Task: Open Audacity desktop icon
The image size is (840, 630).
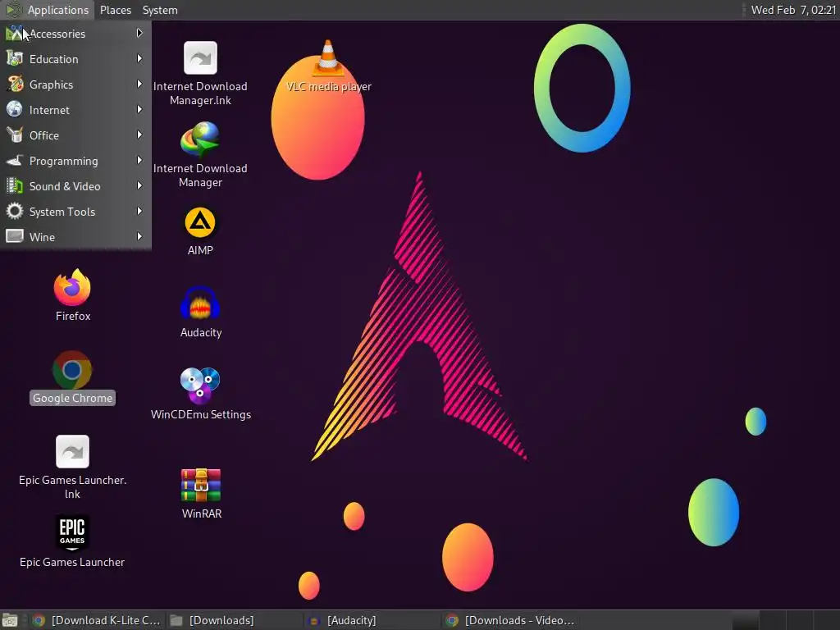Action: pyautogui.click(x=200, y=304)
